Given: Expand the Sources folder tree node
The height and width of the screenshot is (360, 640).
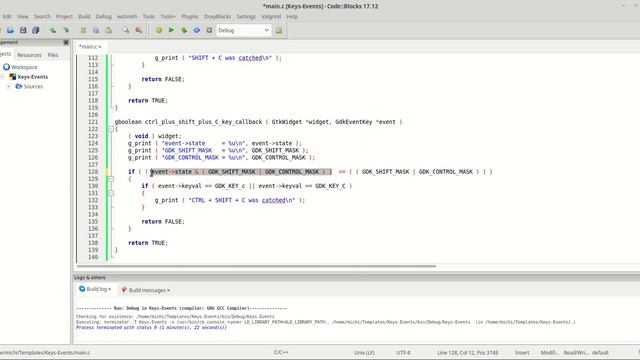Looking at the screenshot, I should tap(9, 87).
